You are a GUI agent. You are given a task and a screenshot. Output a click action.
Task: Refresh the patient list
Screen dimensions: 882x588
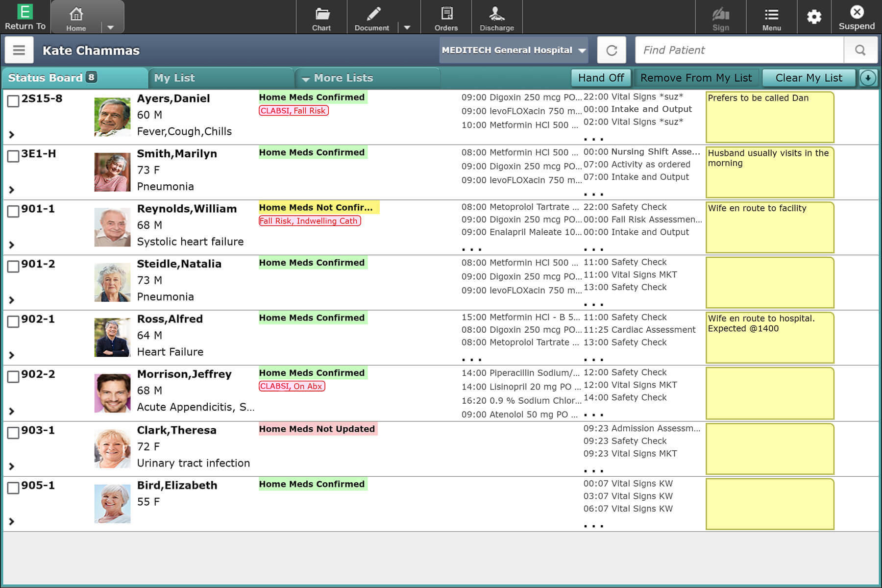point(612,50)
